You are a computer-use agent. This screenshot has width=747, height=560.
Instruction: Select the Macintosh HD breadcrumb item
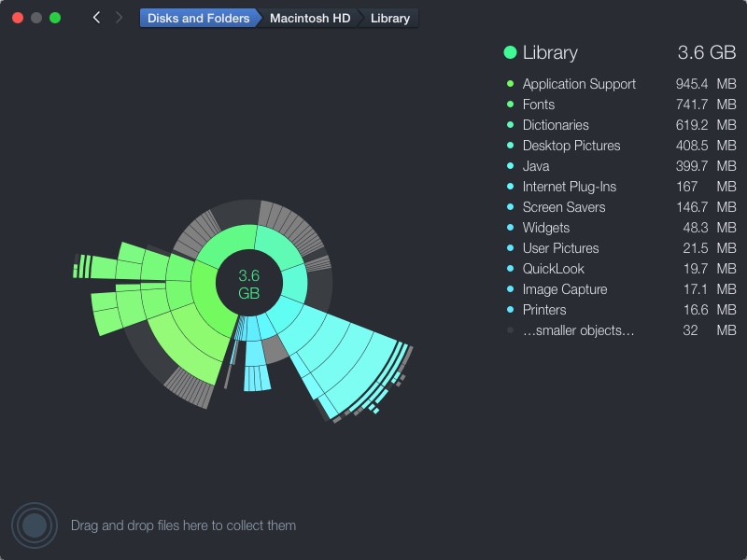tap(309, 18)
